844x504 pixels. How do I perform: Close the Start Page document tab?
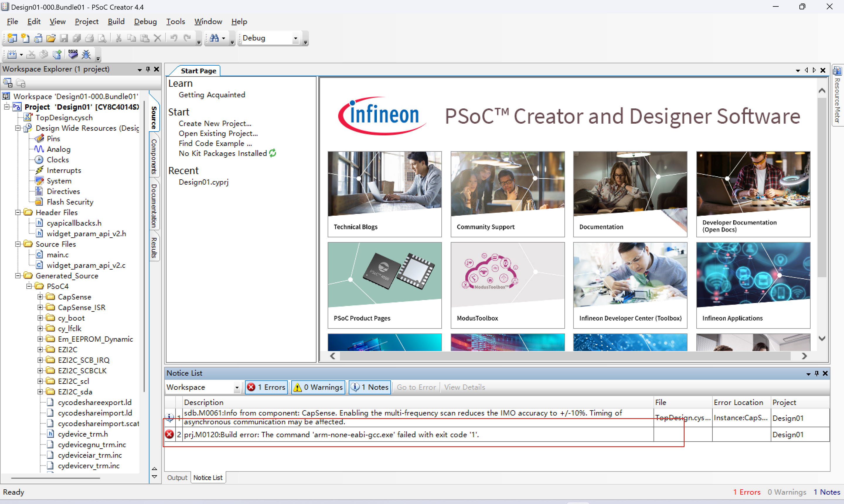pos(823,70)
